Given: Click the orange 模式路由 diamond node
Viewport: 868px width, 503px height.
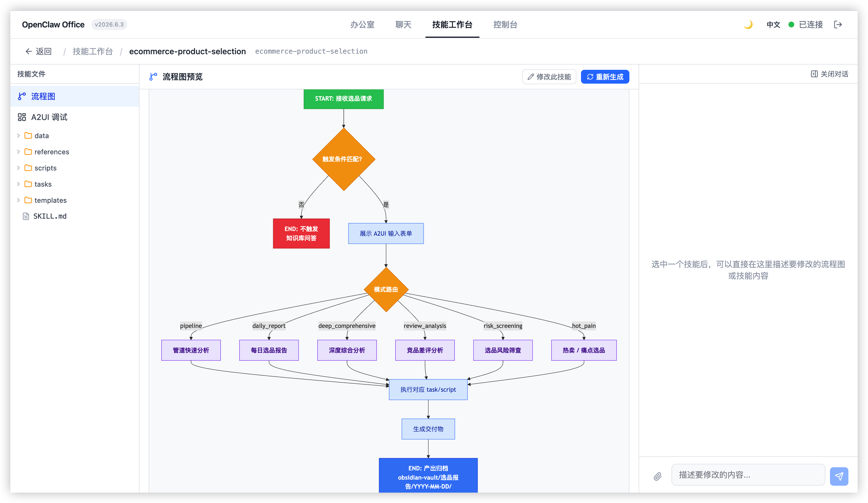Looking at the screenshot, I should tap(386, 289).
